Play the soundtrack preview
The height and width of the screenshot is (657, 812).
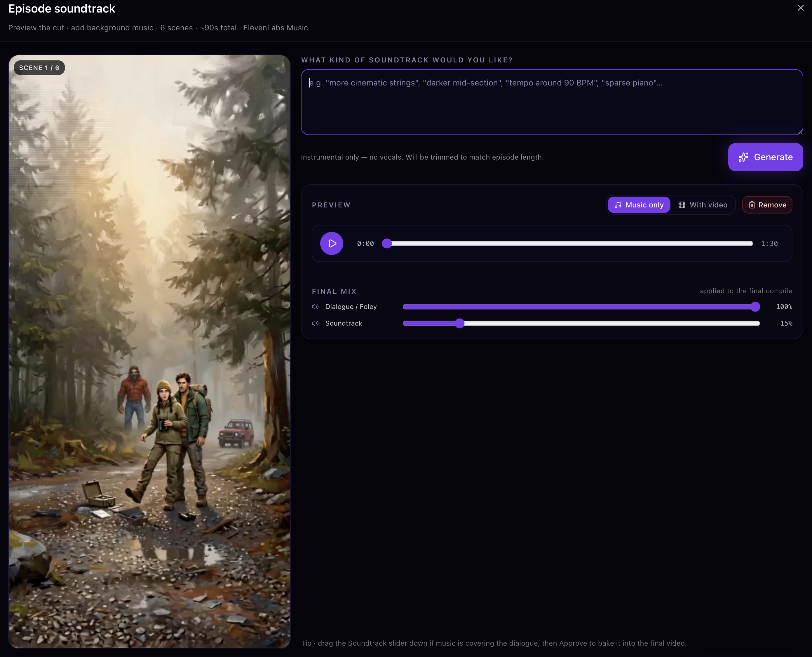point(332,243)
